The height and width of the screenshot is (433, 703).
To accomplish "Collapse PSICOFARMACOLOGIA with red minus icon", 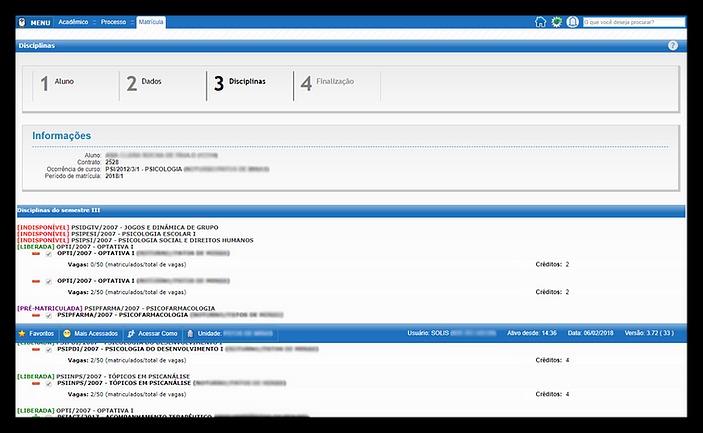I will [35, 315].
